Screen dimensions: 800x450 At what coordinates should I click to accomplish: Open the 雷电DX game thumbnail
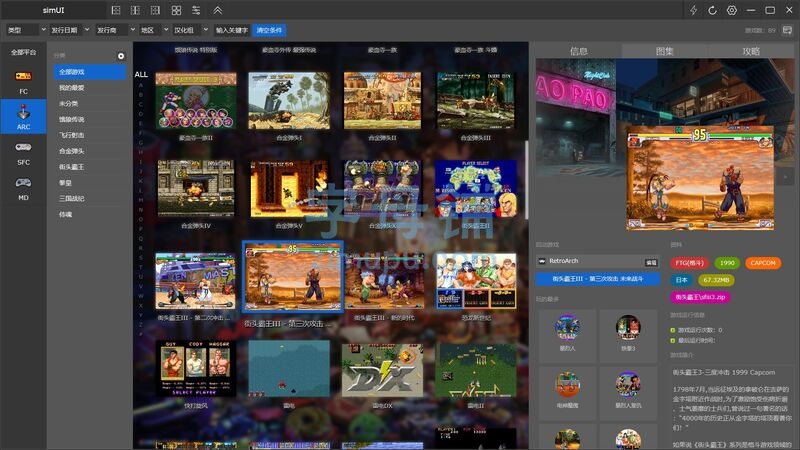[382, 370]
